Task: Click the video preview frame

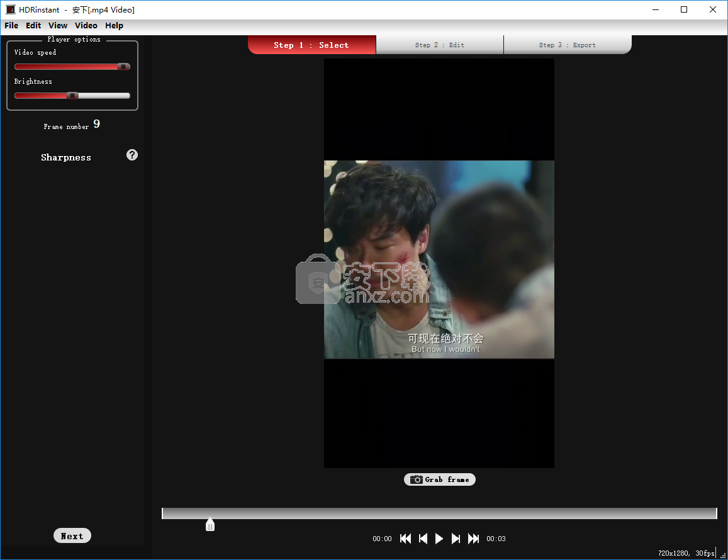Action: [439, 263]
